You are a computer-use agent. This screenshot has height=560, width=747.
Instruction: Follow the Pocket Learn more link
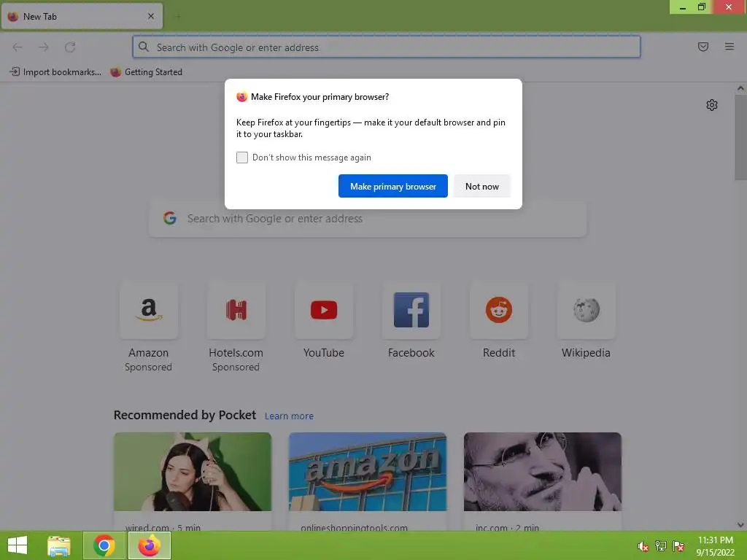(289, 416)
